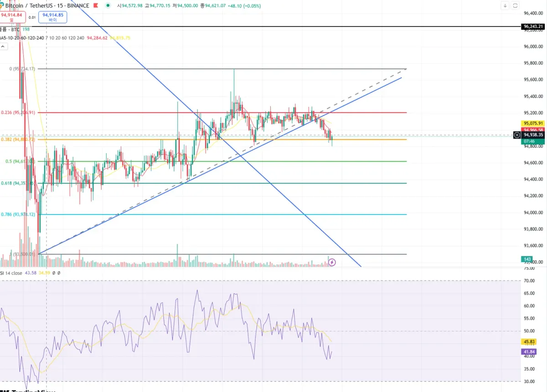Viewport: 547px width, 392px height.
Task: Select the MA5-10-20-60-120-240 indicator legend
Action: click(22, 38)
